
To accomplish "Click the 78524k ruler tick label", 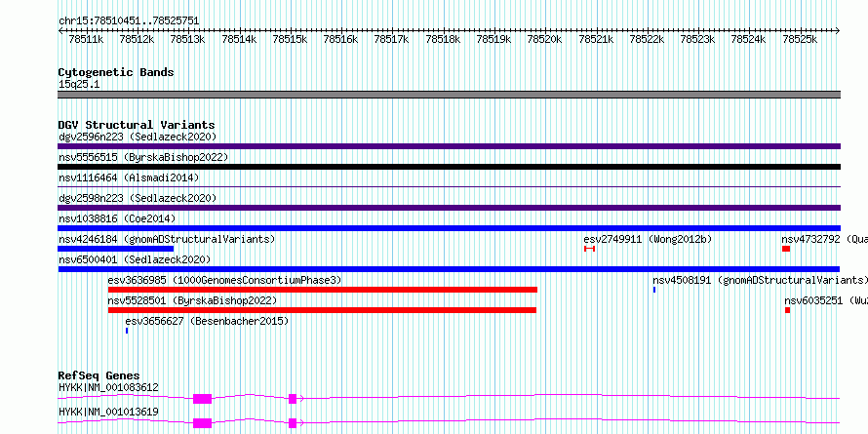I will click(x=749, y=39).
